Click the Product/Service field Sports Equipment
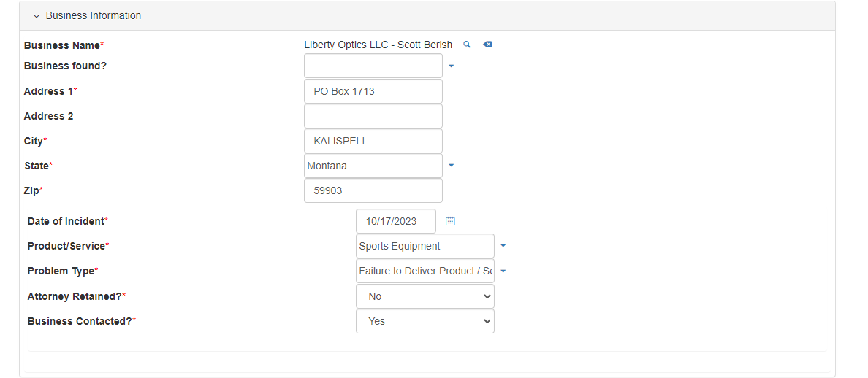 pyautogui.click(x=425, y=246)
